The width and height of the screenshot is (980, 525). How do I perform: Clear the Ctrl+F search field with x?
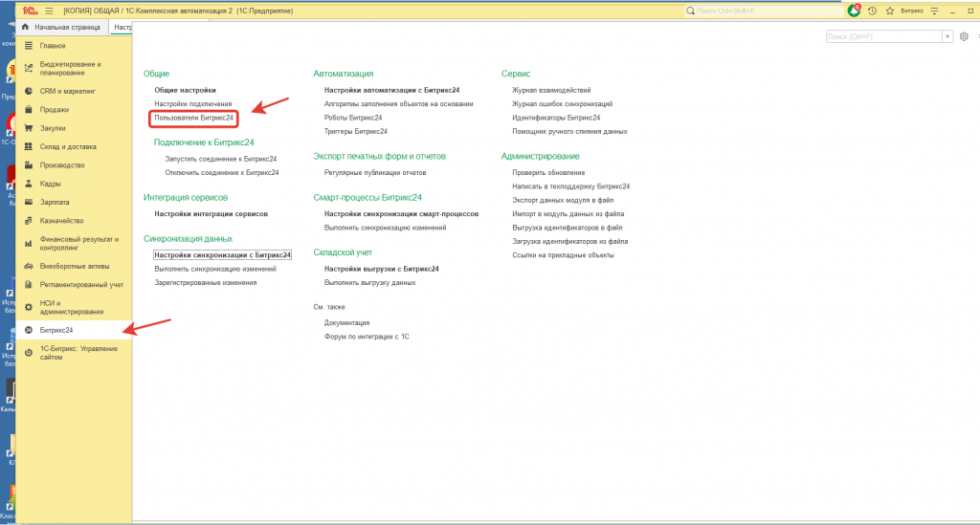[947, 37]
